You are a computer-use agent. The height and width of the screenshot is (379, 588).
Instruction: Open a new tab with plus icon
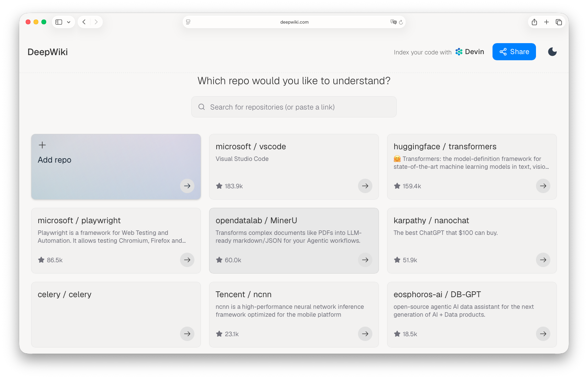pyautogui.click(x=547, y=22)
